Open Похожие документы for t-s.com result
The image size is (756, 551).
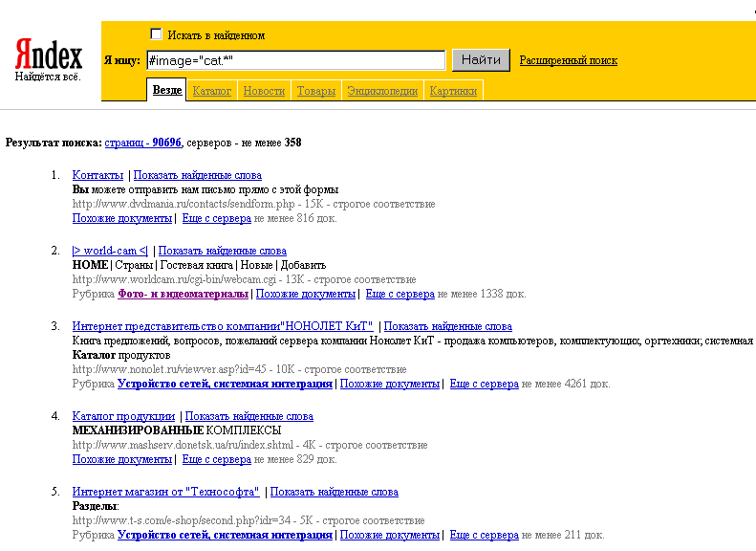[390, 535]
